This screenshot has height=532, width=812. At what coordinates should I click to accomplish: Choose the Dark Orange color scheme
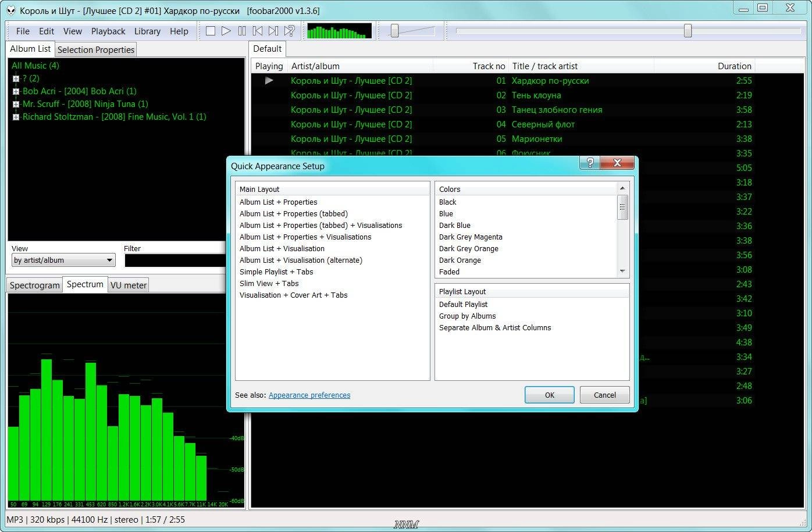click(460, 260)
